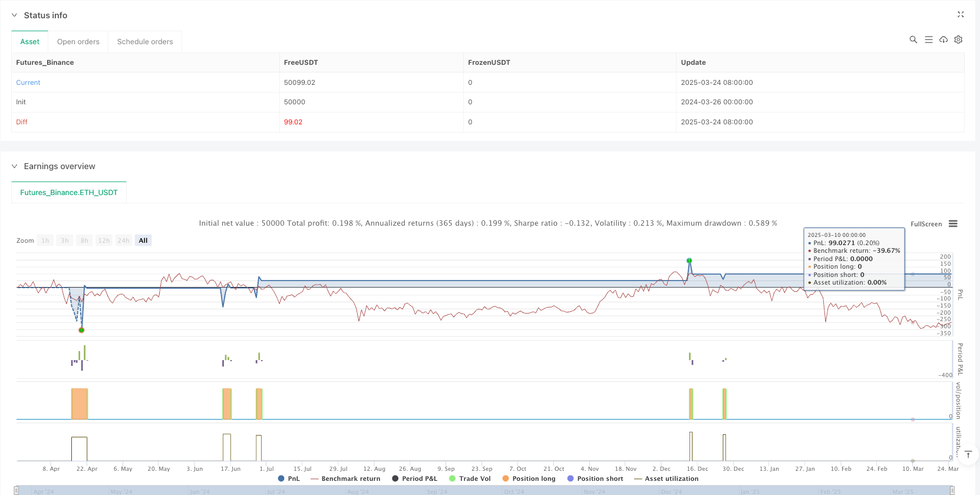The image size is (980, 495).
Task: Click the 8. Apr axis label
Action: point(51,469)
